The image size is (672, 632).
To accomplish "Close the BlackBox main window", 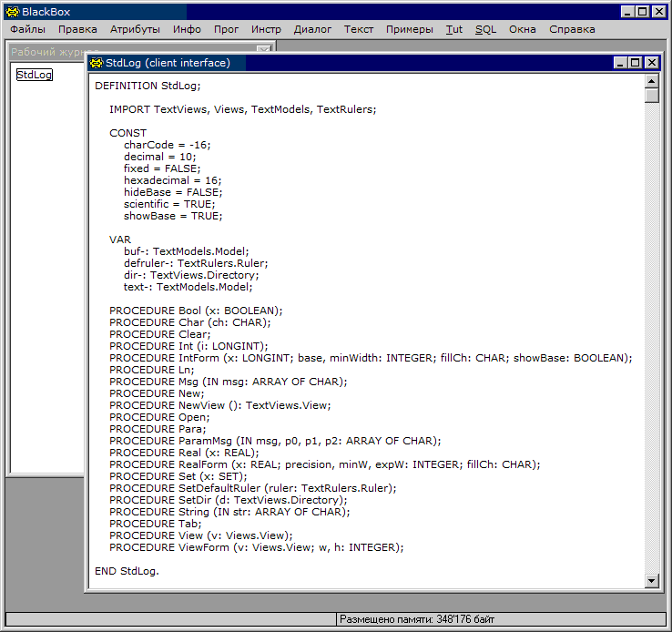I will coord(658,12).
